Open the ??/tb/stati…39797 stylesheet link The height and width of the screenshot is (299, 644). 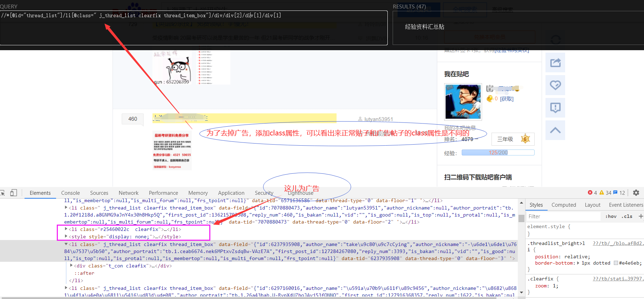(x=618, y=279)
